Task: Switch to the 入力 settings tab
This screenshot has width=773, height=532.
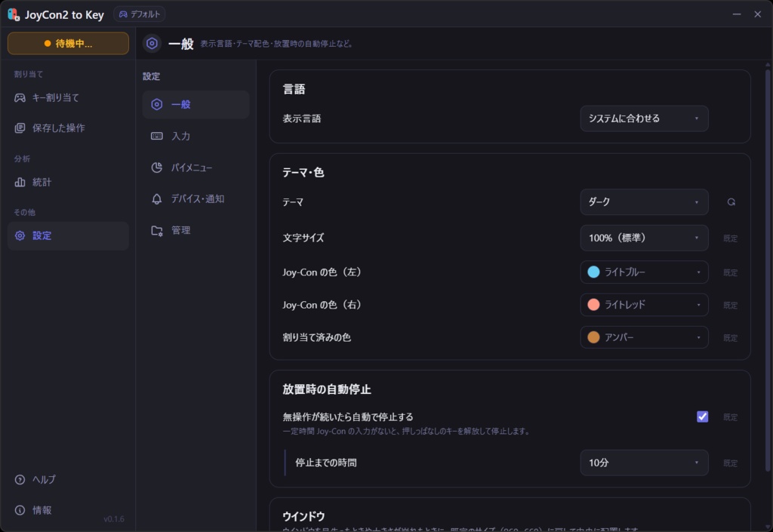Action: coord(196,136)
